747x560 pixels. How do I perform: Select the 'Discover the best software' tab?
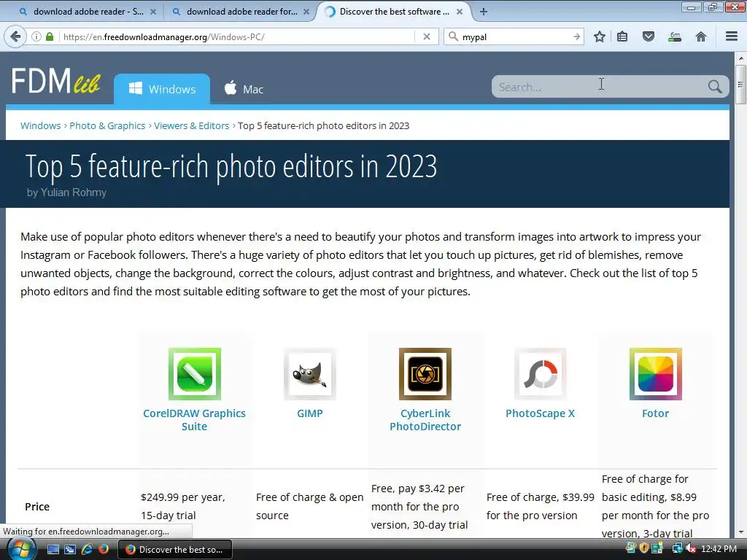pyautogui.click(x=394, y=12)
